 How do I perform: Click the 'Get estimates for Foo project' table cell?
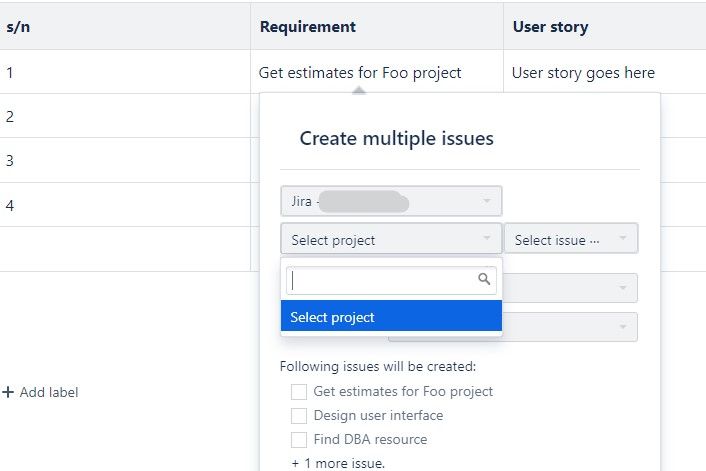(x=377, y=72)
